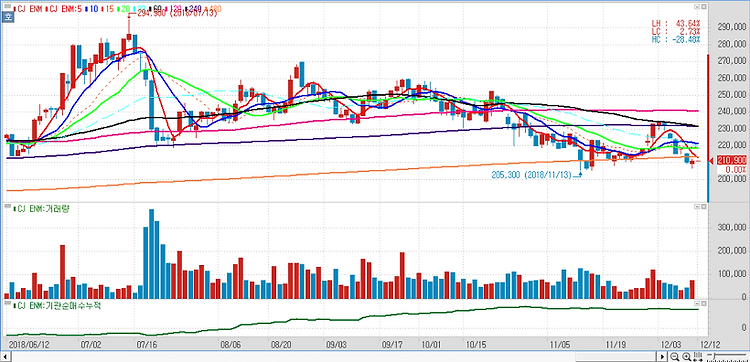The height and width of the screenshot is (362, 750).
Task: Click the zoom in magnifier icon
Action: 686,356
